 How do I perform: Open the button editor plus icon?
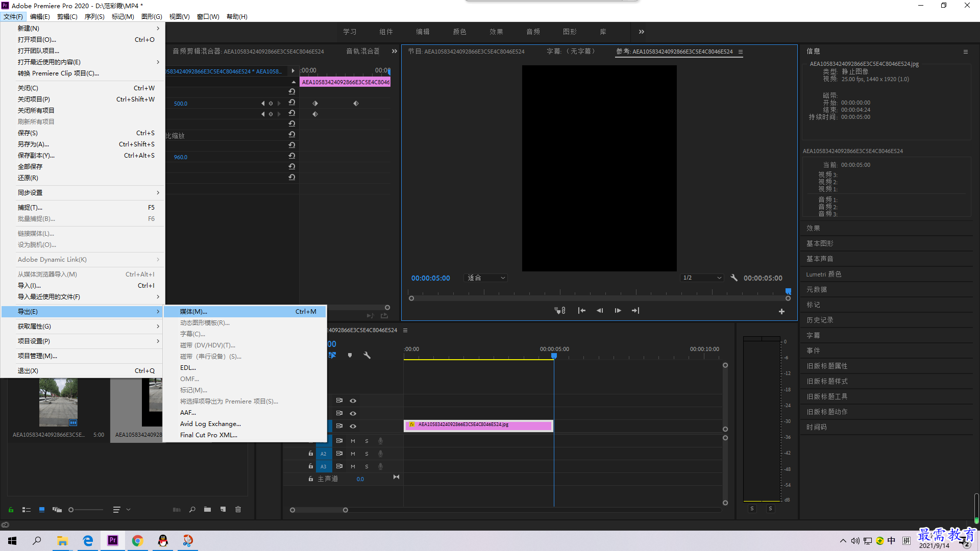tap(781, 311)
